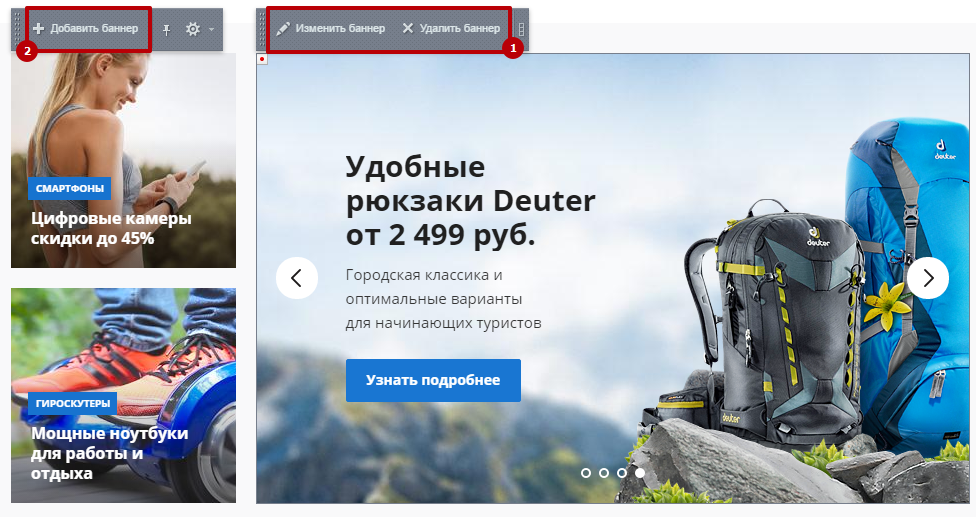The height and width of the screenshot is (517, 976).
Task: Click the 'Узнать подробнее' button
Action: coord(433,380)
